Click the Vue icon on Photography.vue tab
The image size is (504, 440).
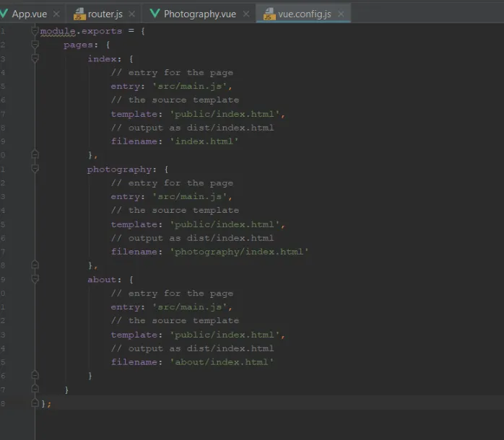click(155, 14)
